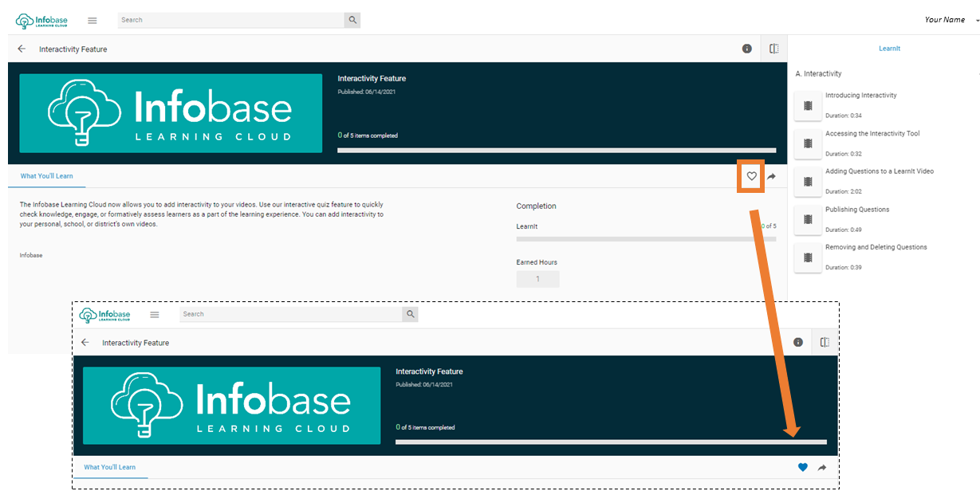Click the Infobase Learning Cloud logo in top header
The width and height of the screenshot is (980, 491).
coord(42,20)
